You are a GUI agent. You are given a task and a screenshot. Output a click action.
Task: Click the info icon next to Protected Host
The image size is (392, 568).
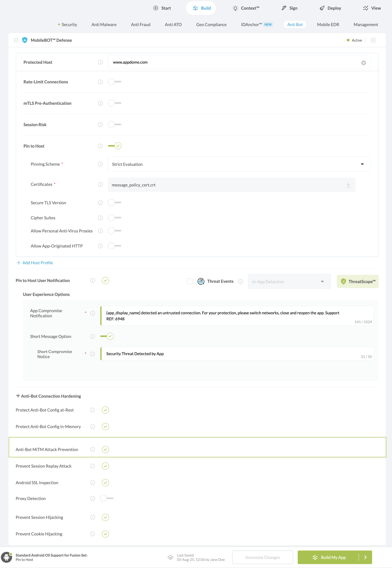point(100,62)
